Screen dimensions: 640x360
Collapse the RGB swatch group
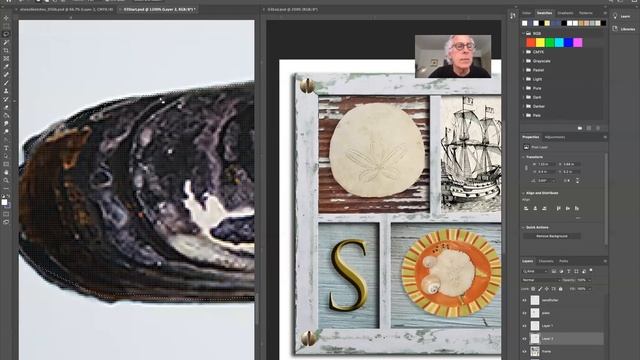click(x=523, y=33)
